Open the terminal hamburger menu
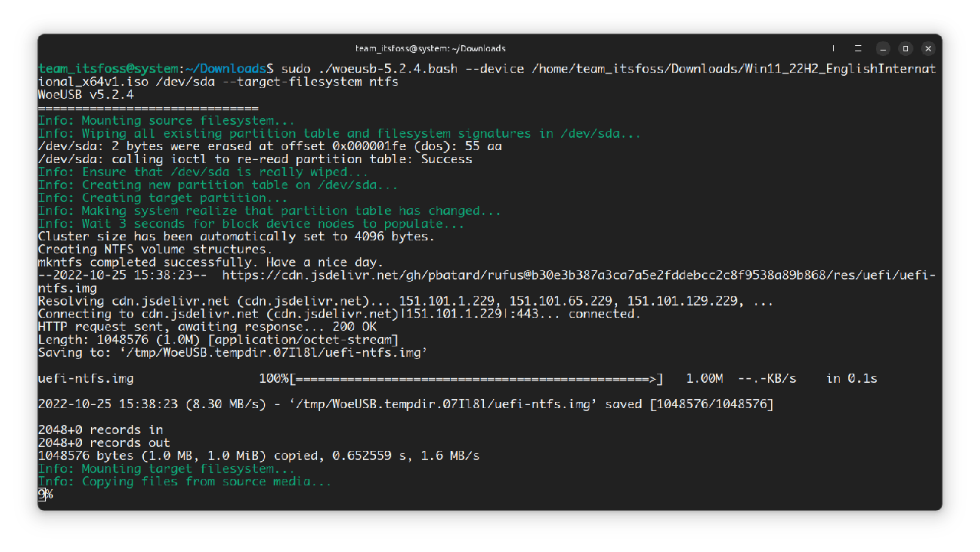This screenshot has height=552, width=980. [858, 48]
